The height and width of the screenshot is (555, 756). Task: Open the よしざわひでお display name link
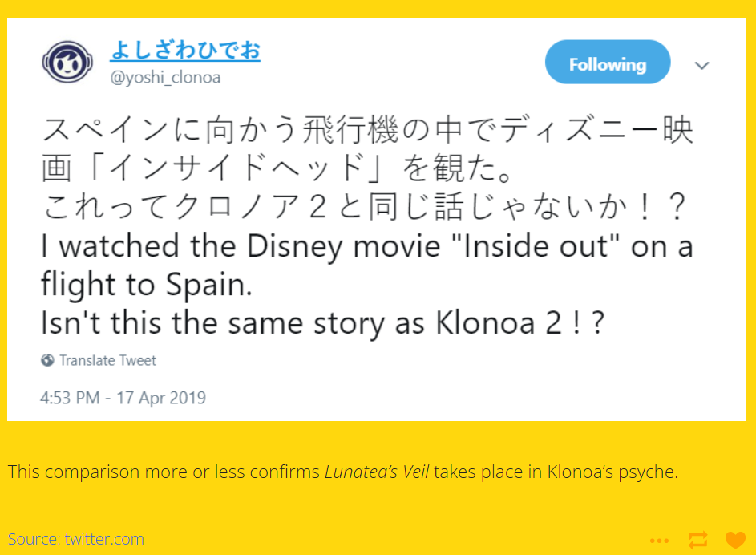click(x=185, y=51)
